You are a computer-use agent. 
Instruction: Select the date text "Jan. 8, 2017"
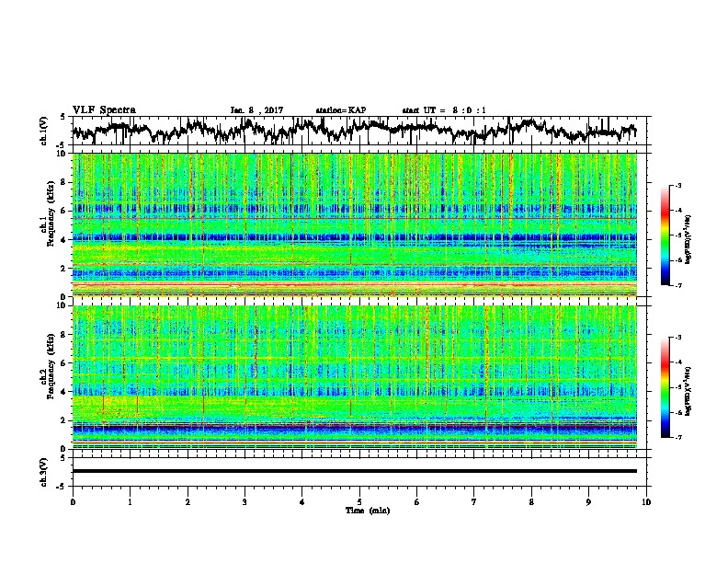(256, 110)
